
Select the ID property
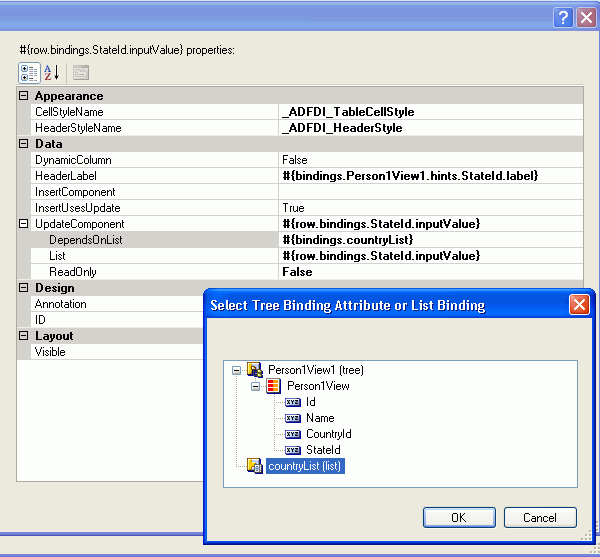(117, 320)
